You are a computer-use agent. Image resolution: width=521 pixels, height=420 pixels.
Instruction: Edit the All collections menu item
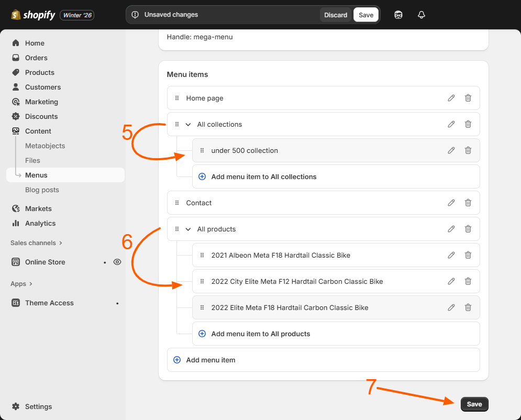451,124
